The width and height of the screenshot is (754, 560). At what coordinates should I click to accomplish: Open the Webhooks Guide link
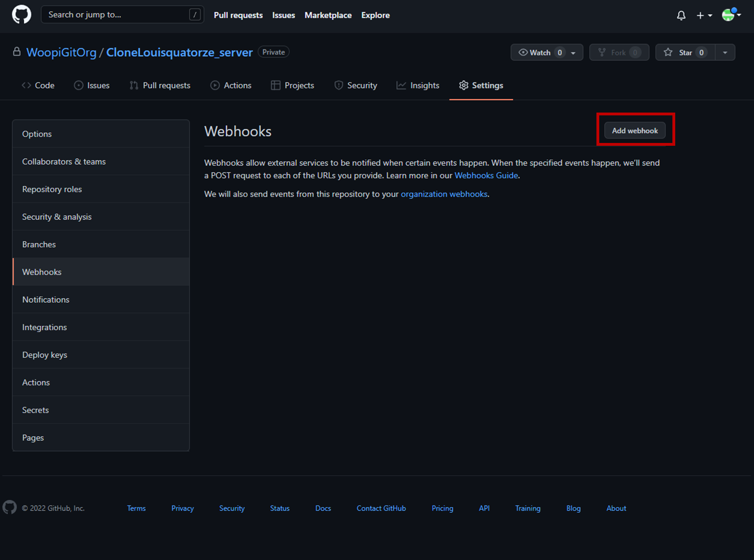click(x=486, y=176)
